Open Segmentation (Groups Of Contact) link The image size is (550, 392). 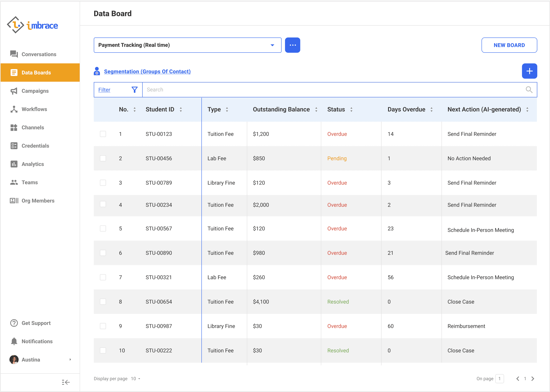coord(147,71)
